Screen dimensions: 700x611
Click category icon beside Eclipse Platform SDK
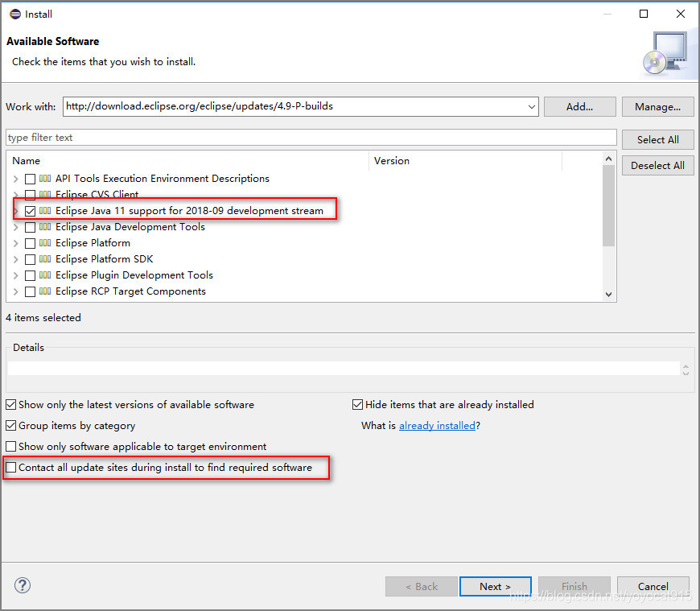(45, 258)
